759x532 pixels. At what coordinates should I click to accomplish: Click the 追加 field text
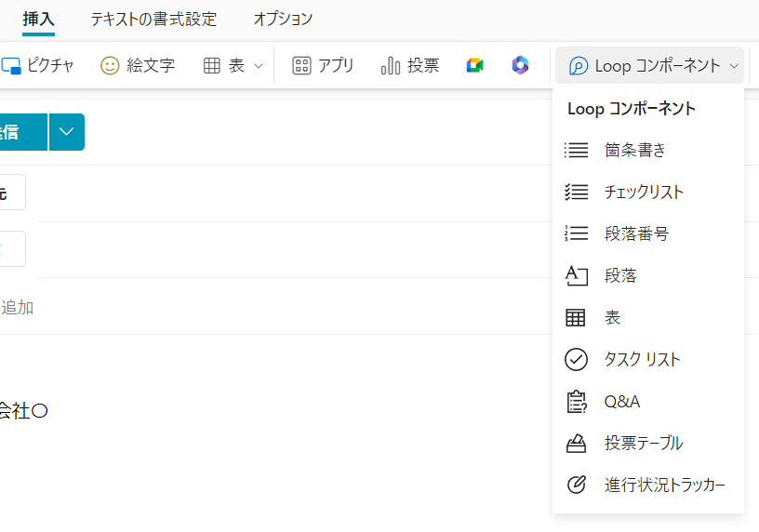(x=17, y=308)
